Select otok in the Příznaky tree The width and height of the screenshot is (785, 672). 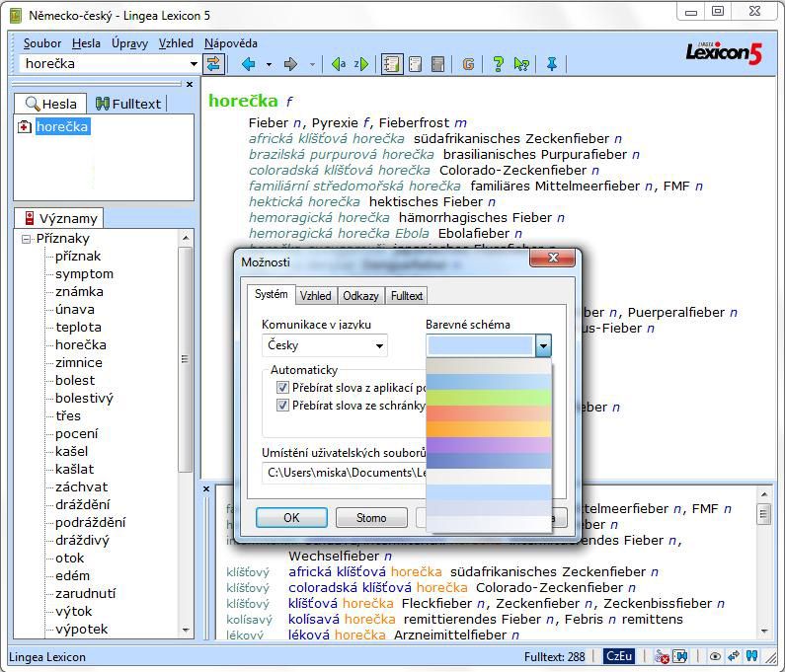tap(69, 558)
